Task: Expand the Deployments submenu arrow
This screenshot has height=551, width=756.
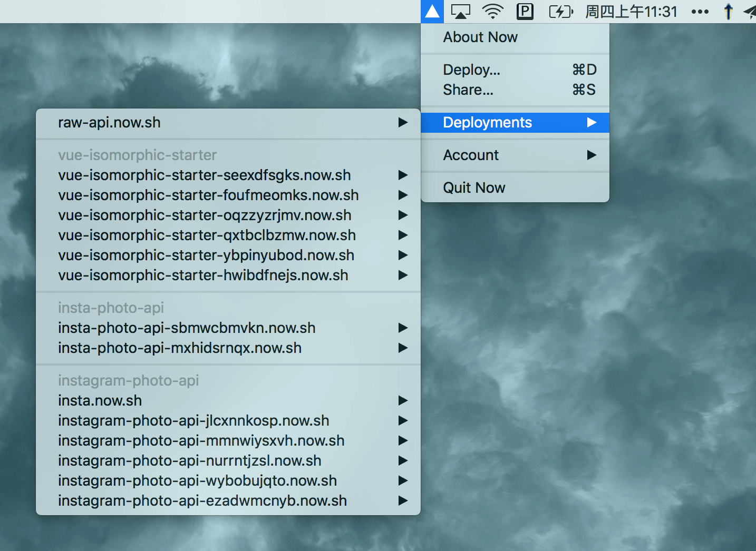Action: (592, 123)
